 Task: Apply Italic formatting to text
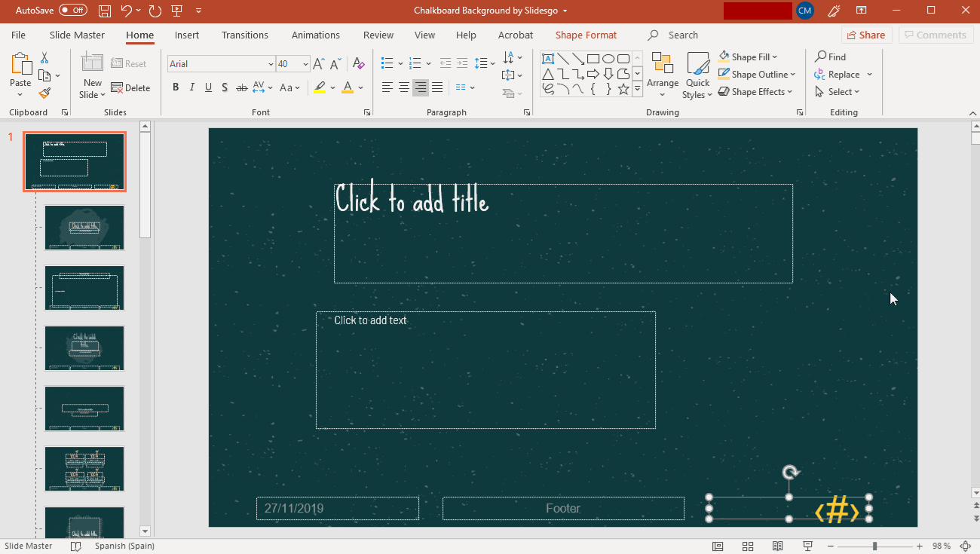click(192, 87)
